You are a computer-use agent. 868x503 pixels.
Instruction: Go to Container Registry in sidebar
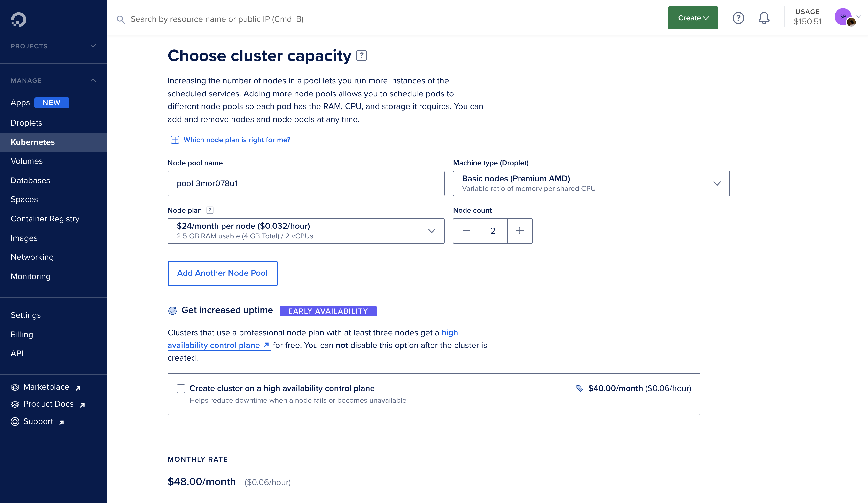[x=45, y=219]
